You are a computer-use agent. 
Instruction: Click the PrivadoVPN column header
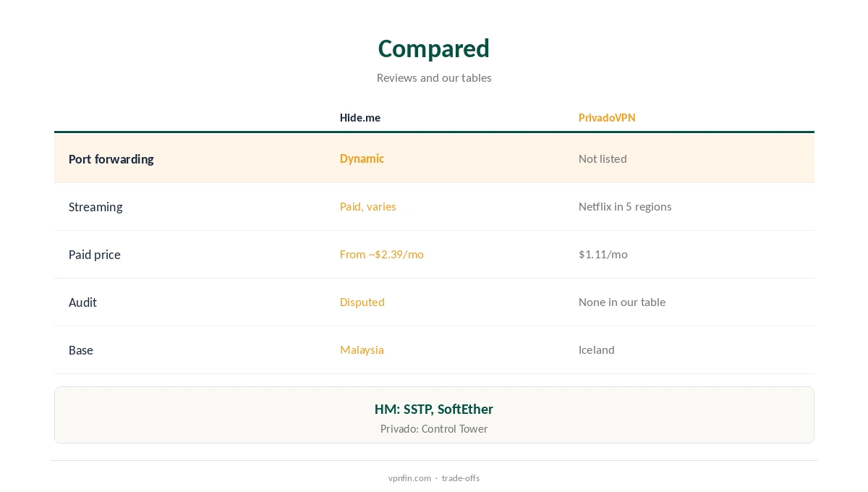tap(607, 117)
